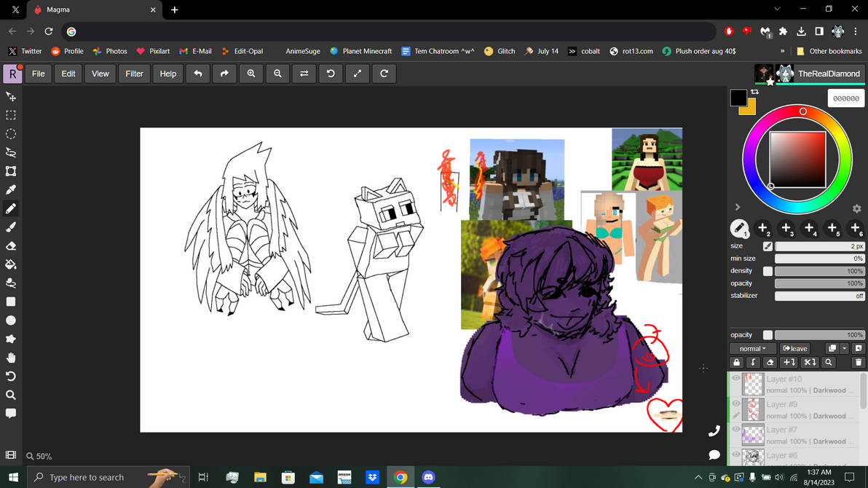Click the flip horizontal swap-arrows button
The width and height of the screenshot is (868, 488).
304,74
